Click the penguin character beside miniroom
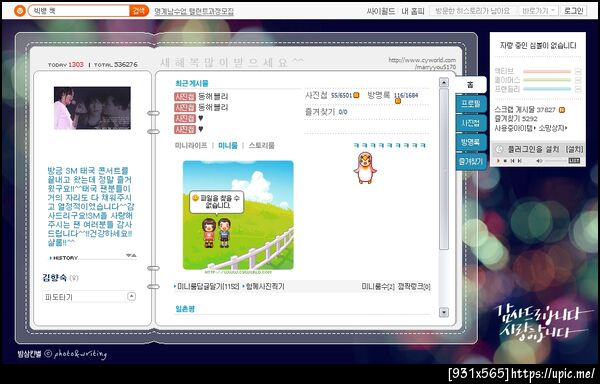The width and height of the screenshot is (600, 384). tap(365, 168)
